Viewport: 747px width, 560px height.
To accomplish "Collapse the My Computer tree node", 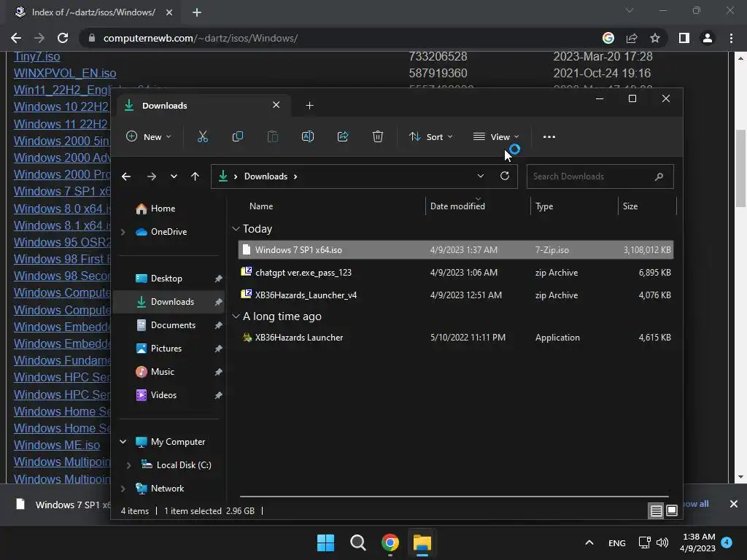I will point(123,442).
